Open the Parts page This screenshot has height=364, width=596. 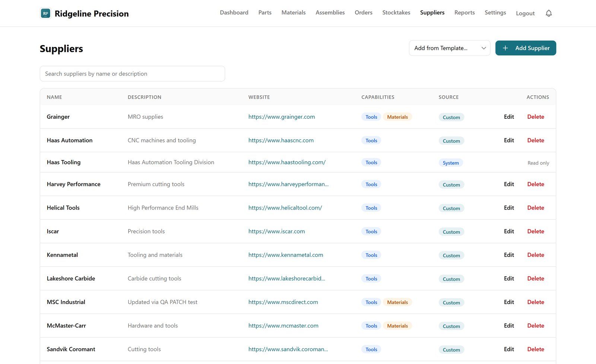pos(265,13)
